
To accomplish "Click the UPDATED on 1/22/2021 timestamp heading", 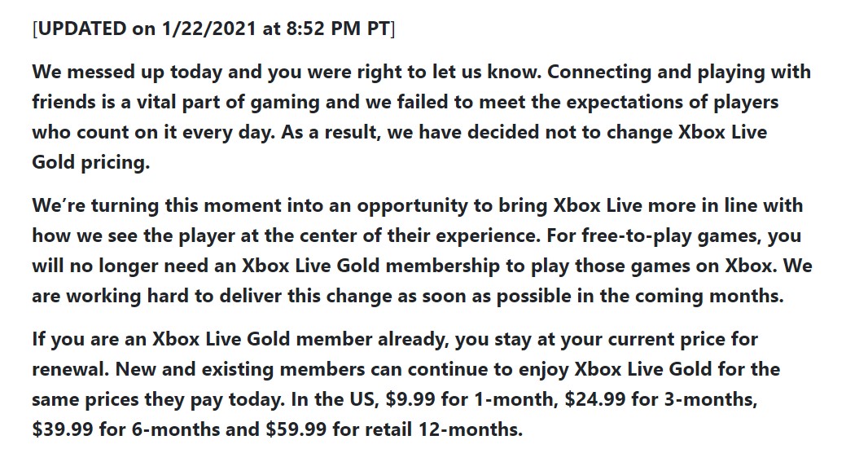I will pos(213,29).
